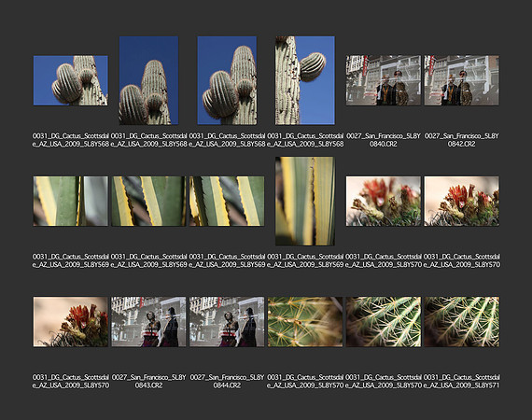Open the cactus flower thumbnail in bottom row

coord(71,322)
